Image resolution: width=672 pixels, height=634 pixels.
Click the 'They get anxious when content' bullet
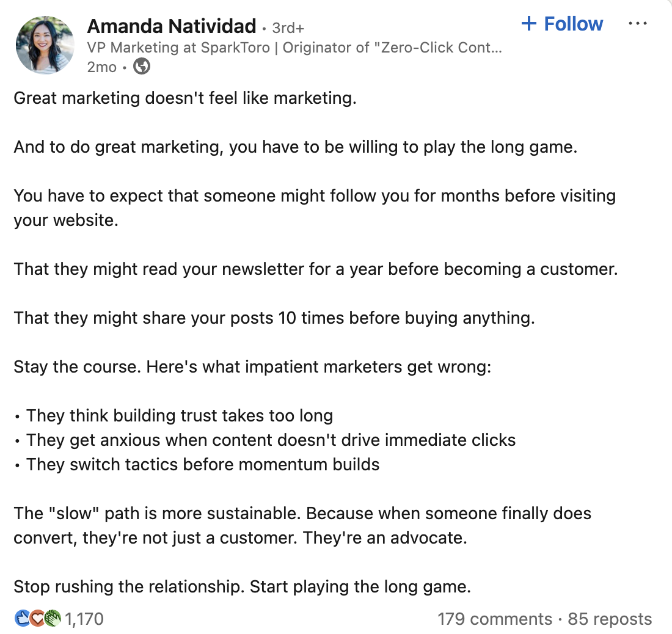(265, 440)
